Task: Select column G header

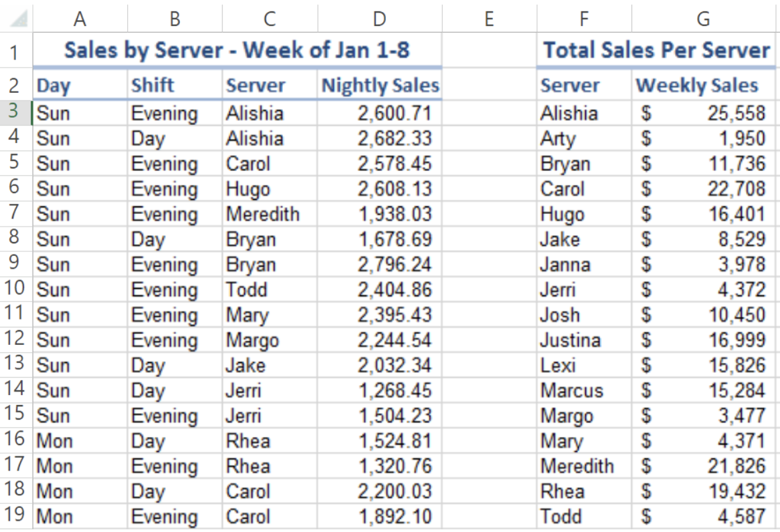Action: click(703, 19)
